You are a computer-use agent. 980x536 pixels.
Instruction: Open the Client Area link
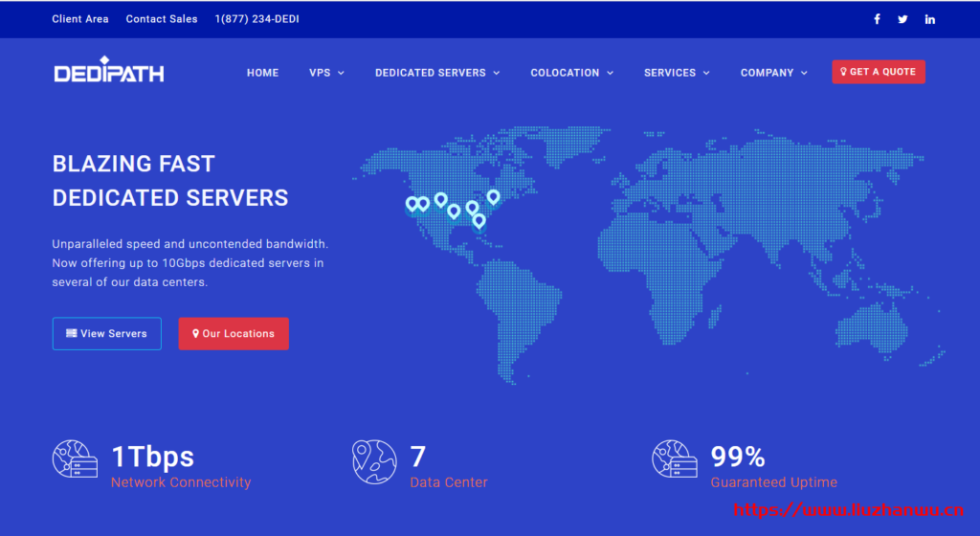[80, 19]
